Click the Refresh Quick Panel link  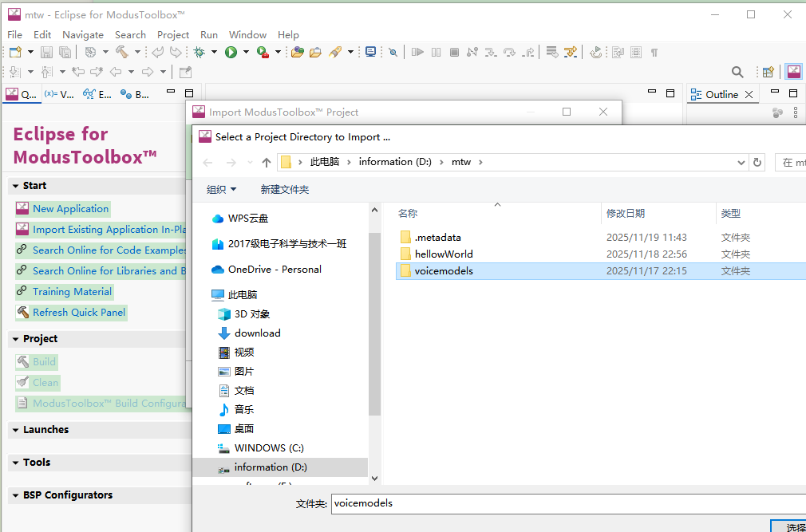[79, 312]
